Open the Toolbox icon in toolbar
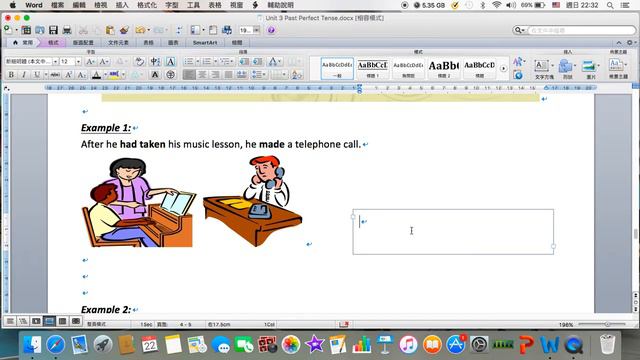This screenshot has height=360, width=640. point(213,30)
